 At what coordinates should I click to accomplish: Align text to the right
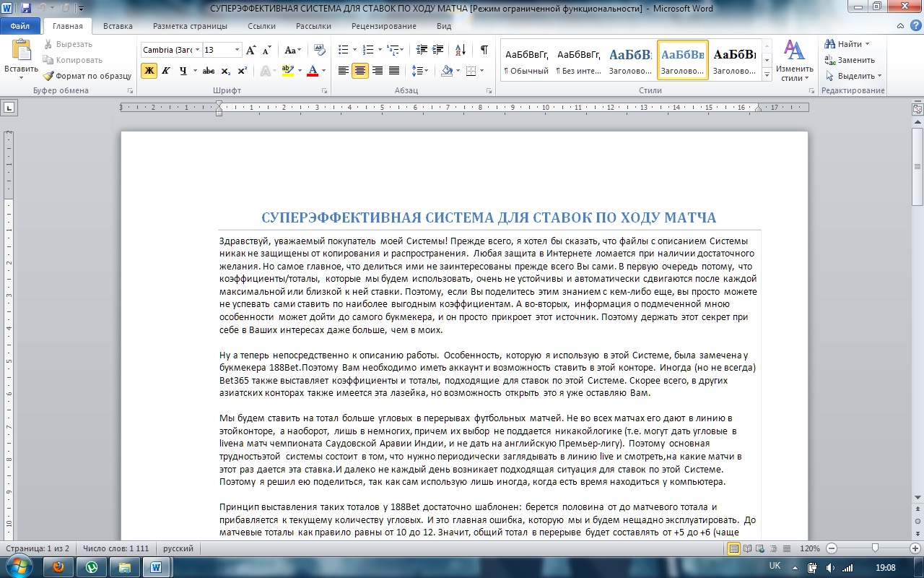pos(377,71)
